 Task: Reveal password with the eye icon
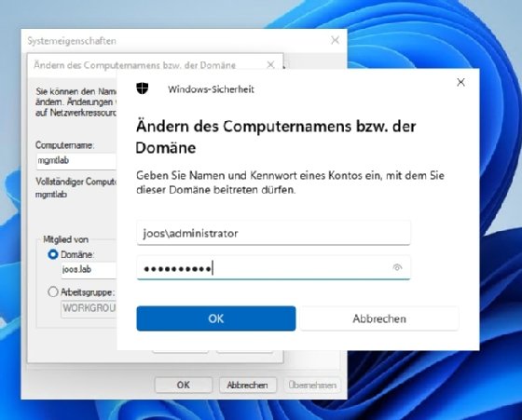tap(397, 267)
